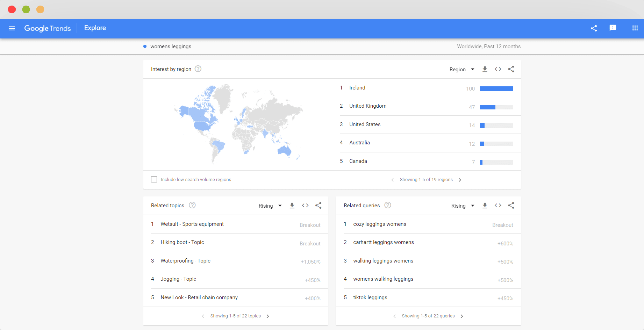Image resolution: width=644 pixels, height=330 pixels.
Task: Enable Include low search volume regions
Action: 154,179
